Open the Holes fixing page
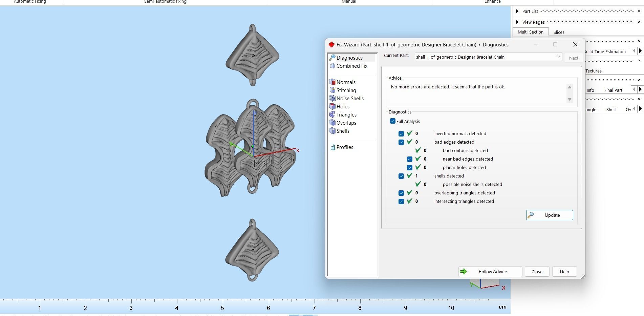 (x=343, y=107)
